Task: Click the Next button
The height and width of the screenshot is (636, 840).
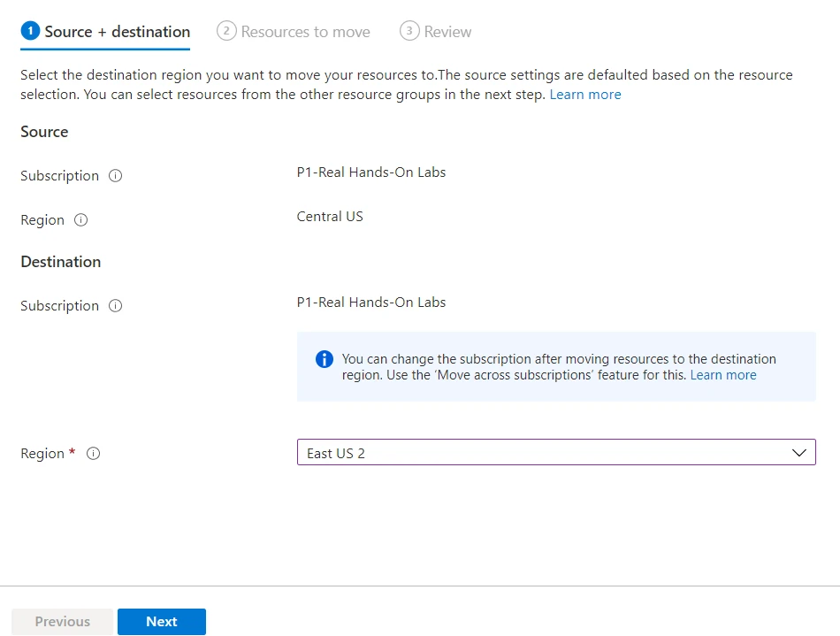Action: 162,621
